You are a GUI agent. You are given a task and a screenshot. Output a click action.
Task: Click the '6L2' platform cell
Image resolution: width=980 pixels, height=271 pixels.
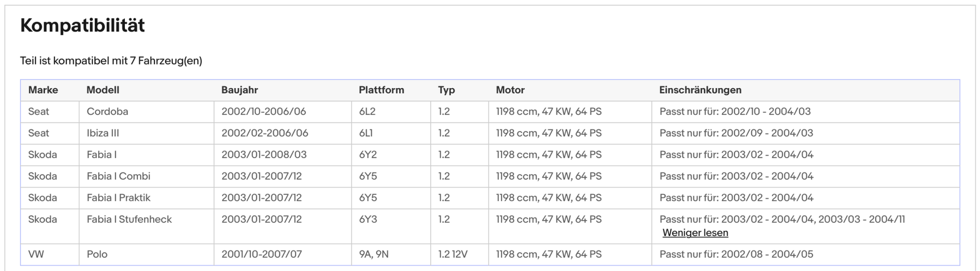(x=368, y=111)
